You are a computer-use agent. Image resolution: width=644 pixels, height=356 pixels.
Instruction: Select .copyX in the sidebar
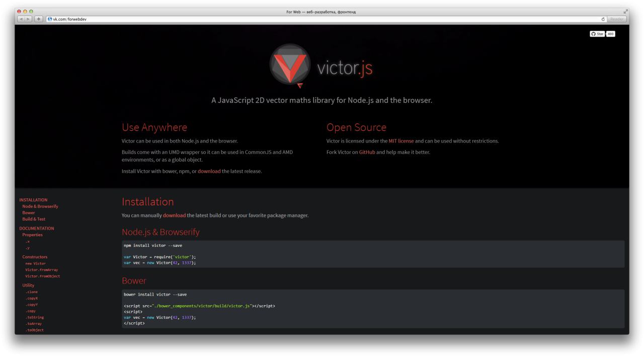point(32,298)
